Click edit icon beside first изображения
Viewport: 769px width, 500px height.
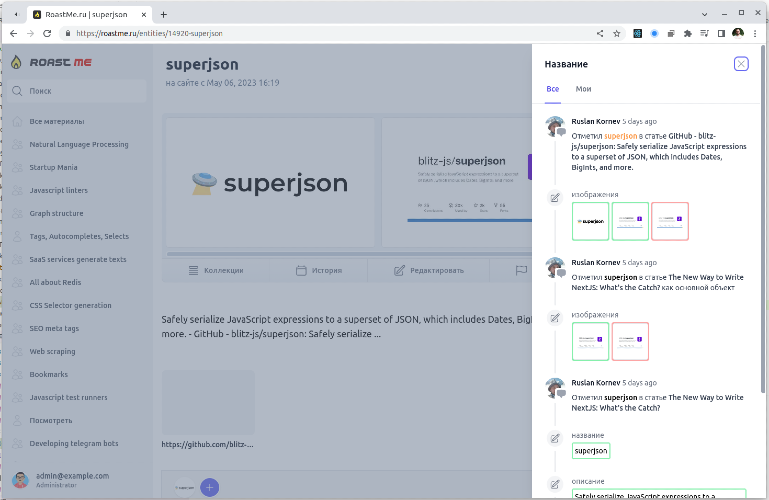(x=555, y=198)
